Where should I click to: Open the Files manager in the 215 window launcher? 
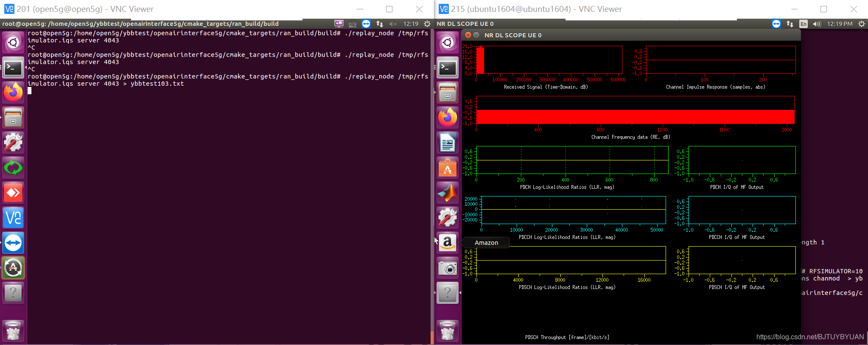448,93
